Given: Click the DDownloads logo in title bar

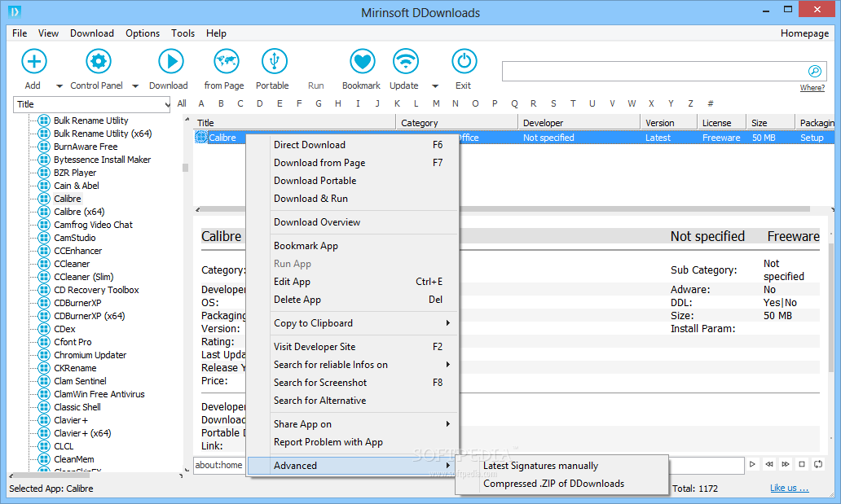Looking at the screenshot, I should (15, 11).
